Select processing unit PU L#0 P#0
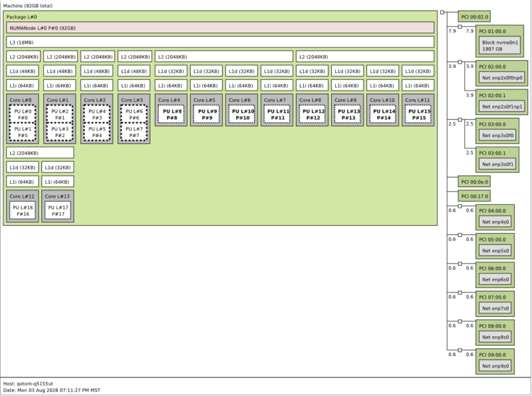This screenshot has height=396, width=532. (23, 114)
